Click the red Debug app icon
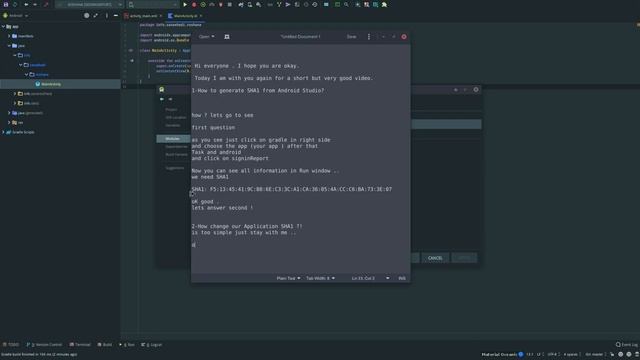Image resolution: width=640 pixels, height=360 pixels. (x=194, y=4)
